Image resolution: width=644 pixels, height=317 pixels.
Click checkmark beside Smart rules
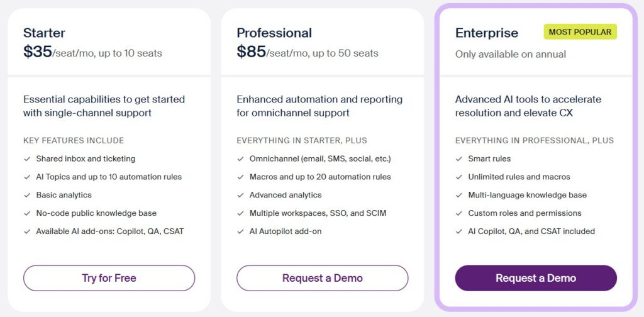pyautogui.click(x=459, y=159)
